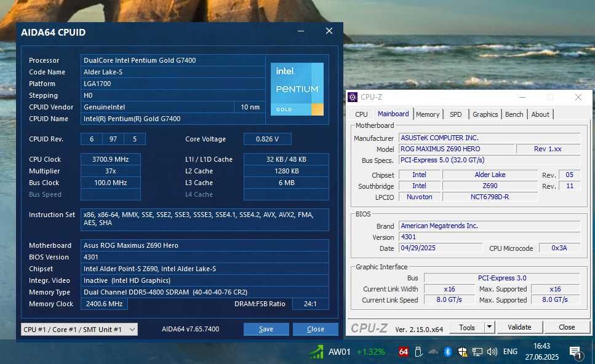Viewport: 595px width, 364px height.
Task: Click the L2 Cache value '1280 KB'
Action: pos(286,171)
